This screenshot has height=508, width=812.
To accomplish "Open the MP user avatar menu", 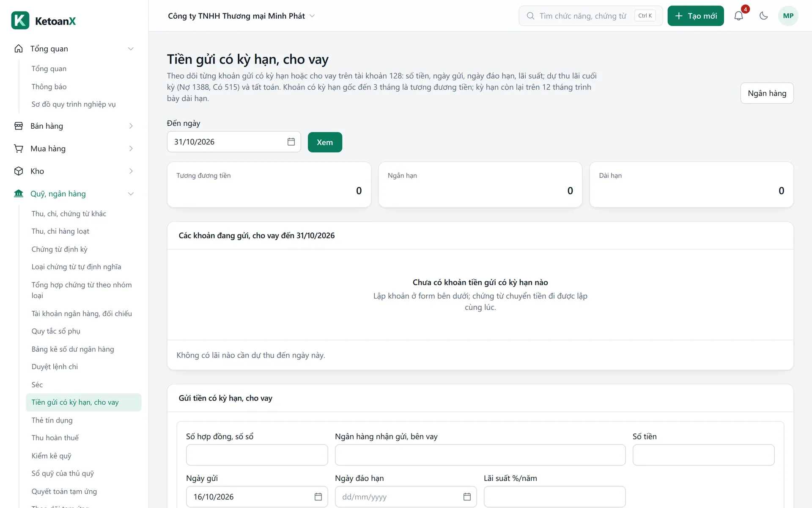I will (788, 16).
